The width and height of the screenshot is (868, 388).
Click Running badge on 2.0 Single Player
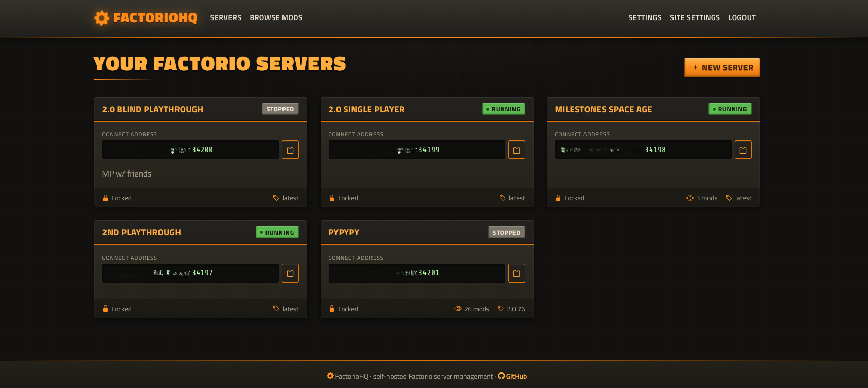coord(504,109)
